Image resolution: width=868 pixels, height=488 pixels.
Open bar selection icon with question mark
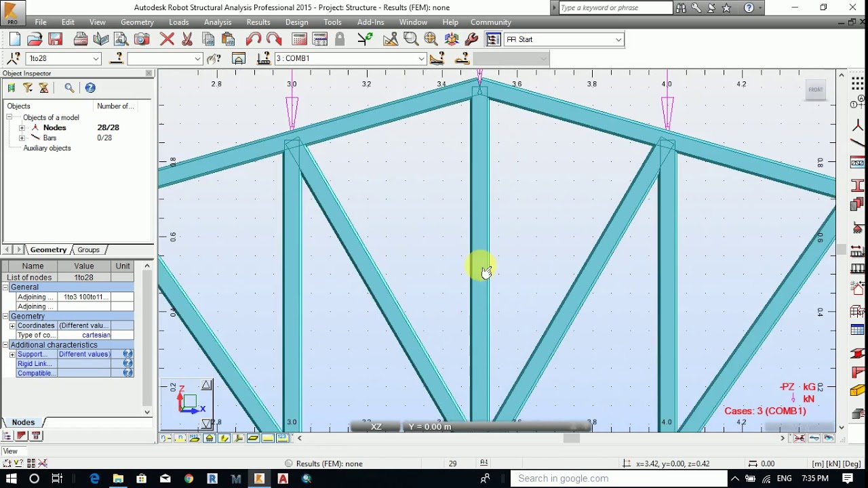(x=117, y=58)
